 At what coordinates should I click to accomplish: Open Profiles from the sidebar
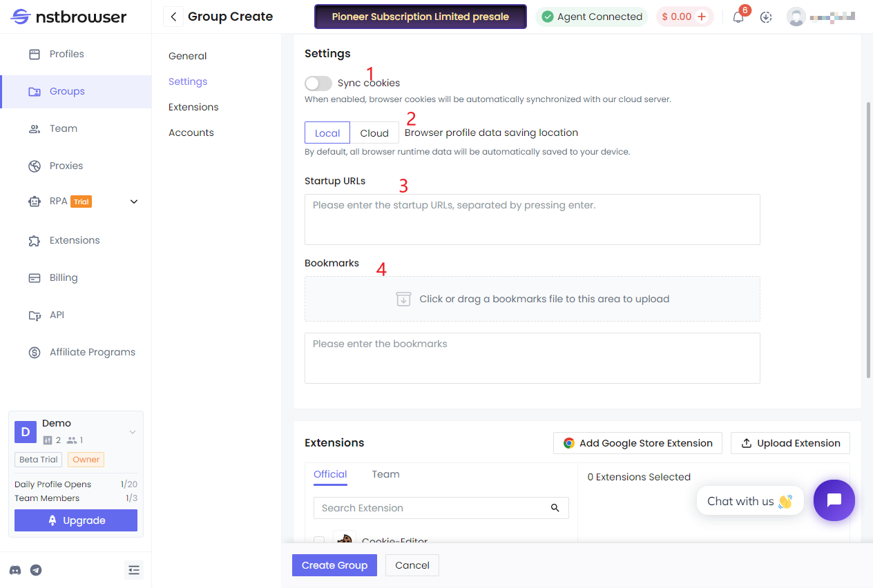point(66,54)
